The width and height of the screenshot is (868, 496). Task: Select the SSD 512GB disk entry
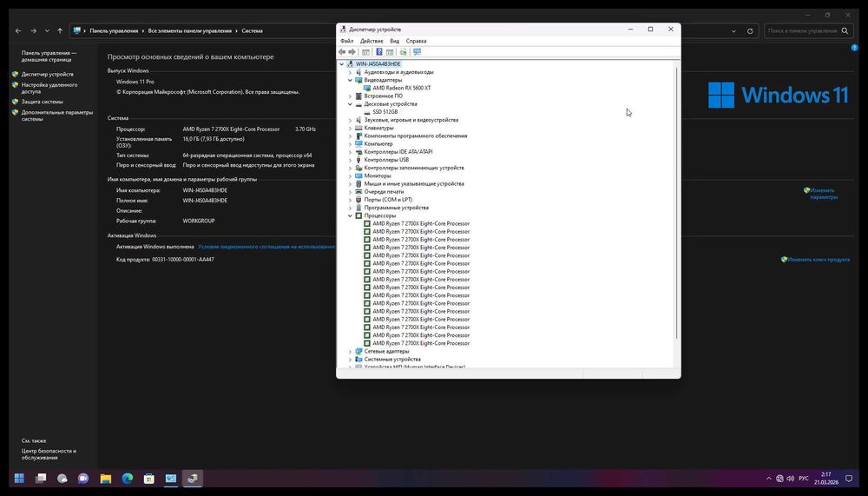[385, 112]
